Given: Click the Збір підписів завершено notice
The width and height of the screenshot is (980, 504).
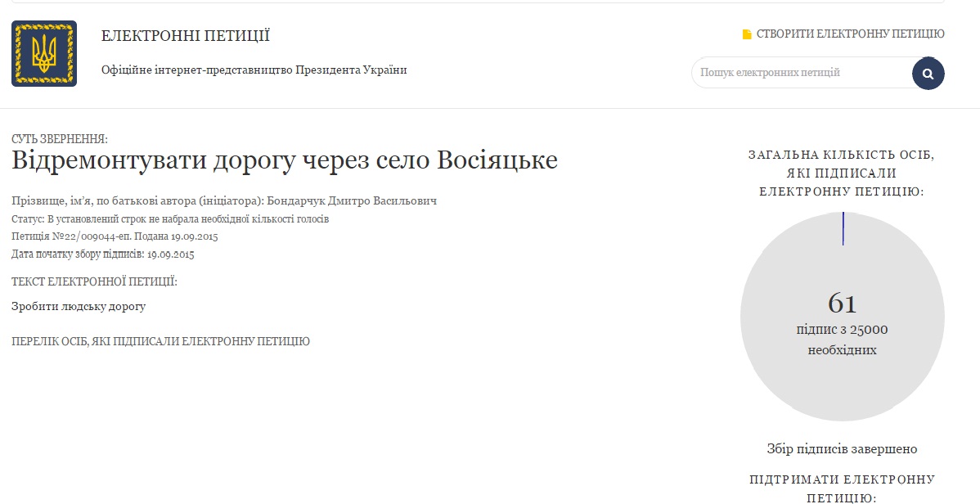Looking at the screenshot, I should point(842,448).
